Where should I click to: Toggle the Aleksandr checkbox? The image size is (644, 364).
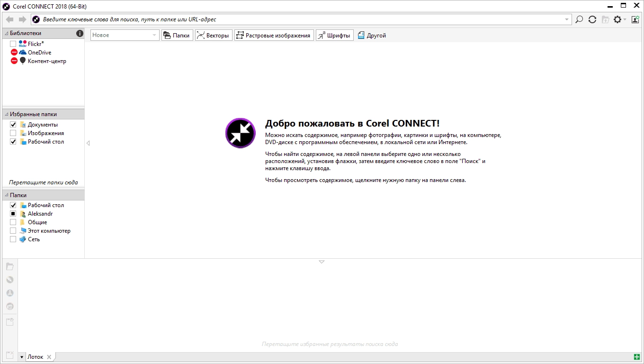(x=13, y=213)
